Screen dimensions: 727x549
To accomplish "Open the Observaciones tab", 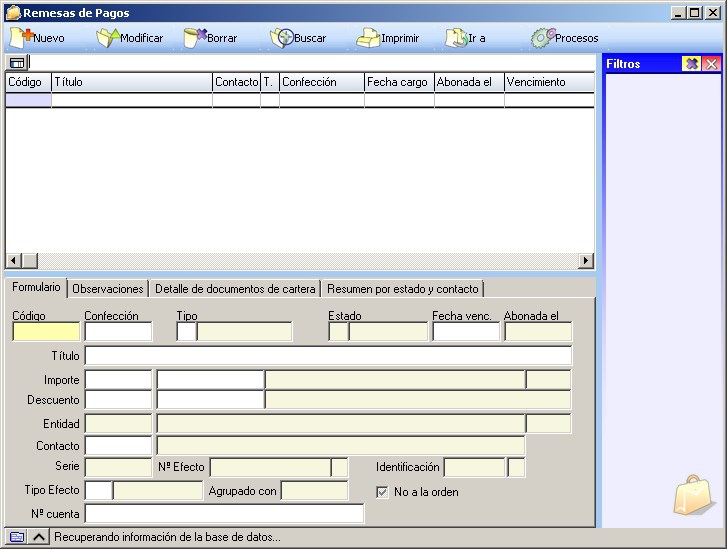I will click(x=108, y=289).
